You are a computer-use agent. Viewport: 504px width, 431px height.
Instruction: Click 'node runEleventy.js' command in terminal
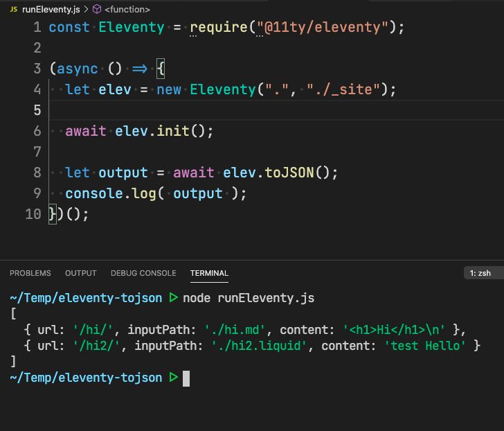pos(249,298)
